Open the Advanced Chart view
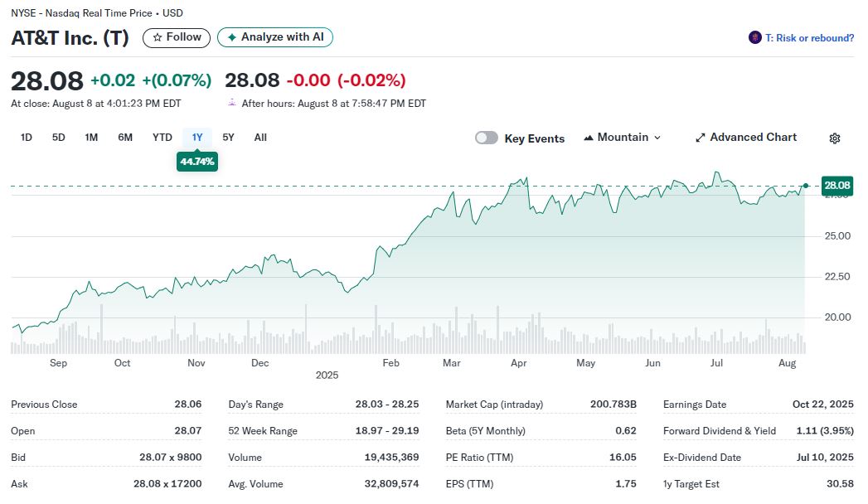868x504 pixels. point(745,138)
